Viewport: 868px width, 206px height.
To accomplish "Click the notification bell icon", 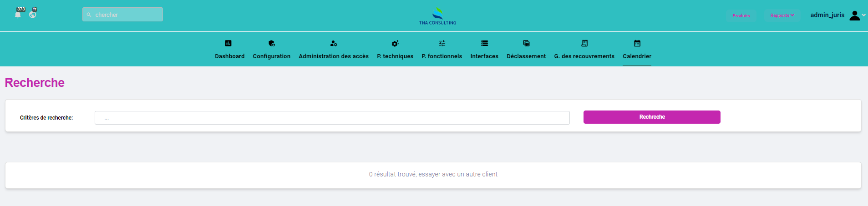I will [18, 15].
